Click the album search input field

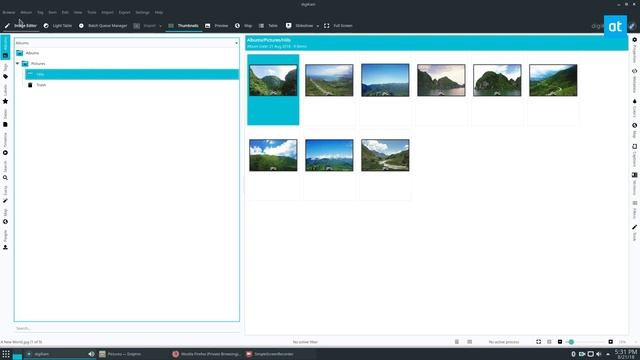(x=127, y=328)
